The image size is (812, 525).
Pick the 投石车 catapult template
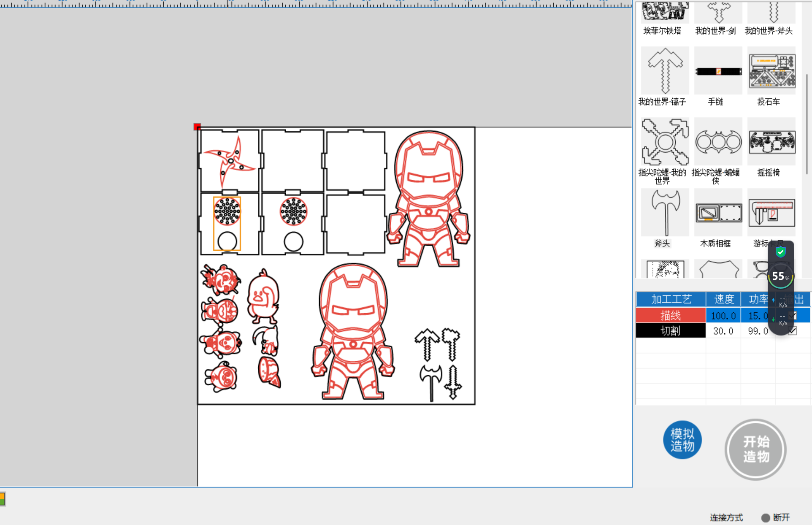(771, 71)
